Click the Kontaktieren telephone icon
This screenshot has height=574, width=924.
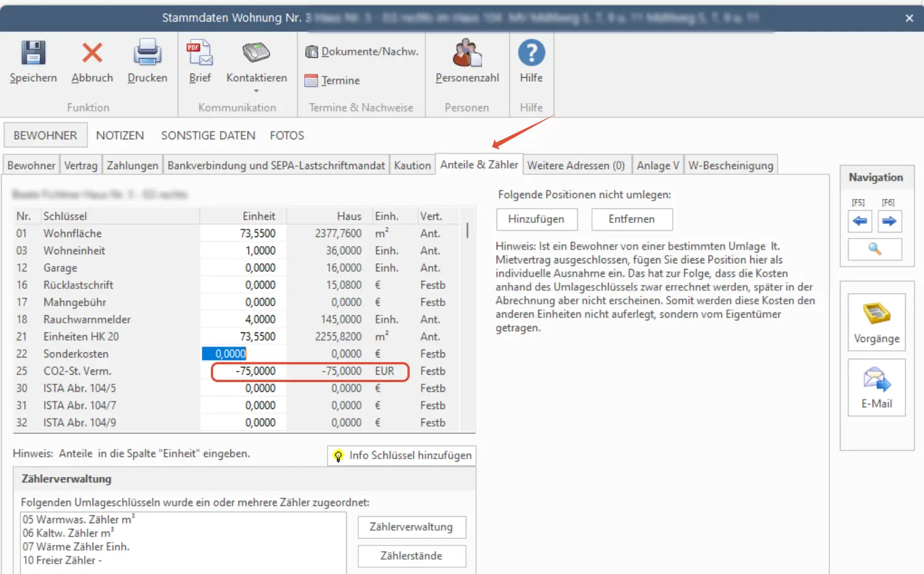[x=256, y=53]
